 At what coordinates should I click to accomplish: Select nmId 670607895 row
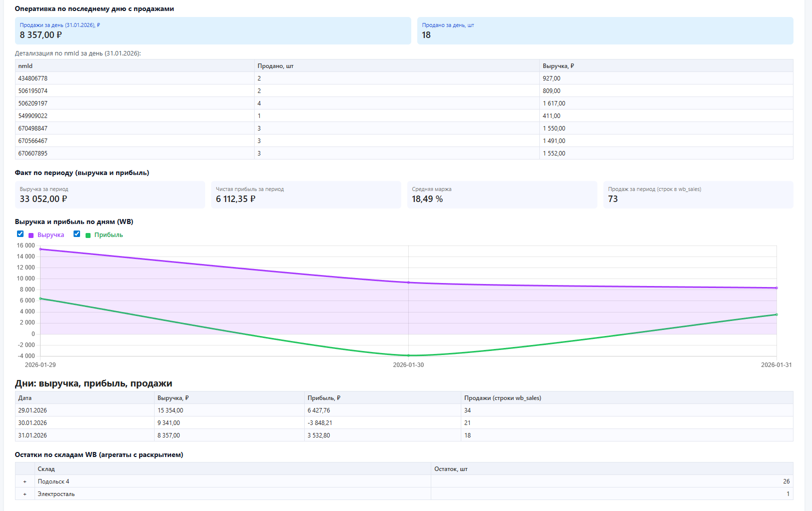pyautogui.click(x=404, y=153)
